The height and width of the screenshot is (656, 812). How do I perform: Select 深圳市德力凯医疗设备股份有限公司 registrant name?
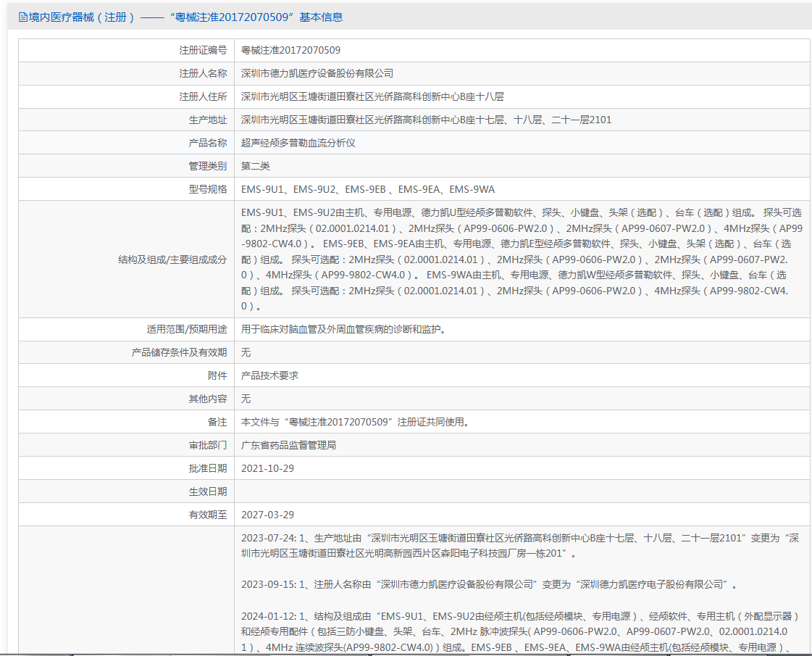[317, 74]
